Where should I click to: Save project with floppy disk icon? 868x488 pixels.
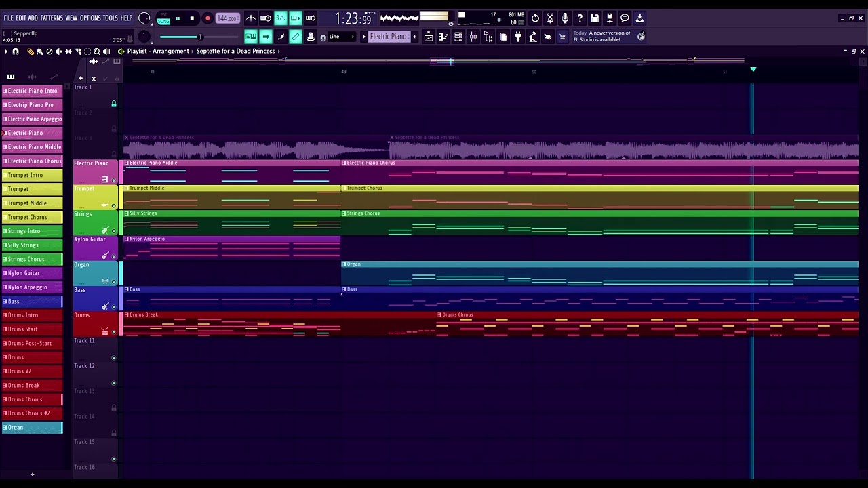[595, 18]
